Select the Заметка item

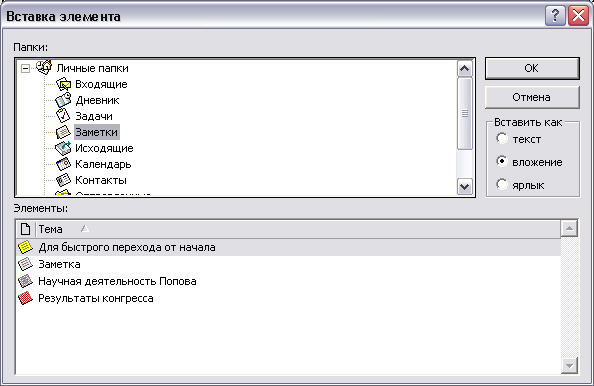288,264
